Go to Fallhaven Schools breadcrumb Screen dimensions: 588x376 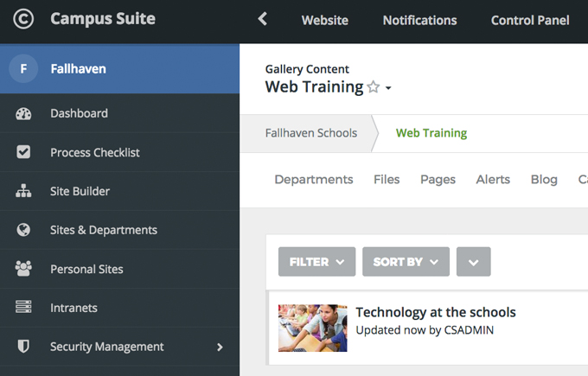click(311, 133)
